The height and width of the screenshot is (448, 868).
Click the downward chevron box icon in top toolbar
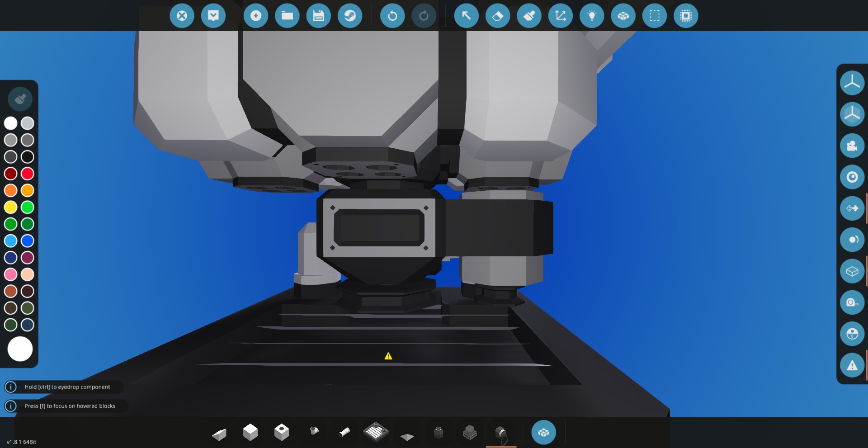213,16
